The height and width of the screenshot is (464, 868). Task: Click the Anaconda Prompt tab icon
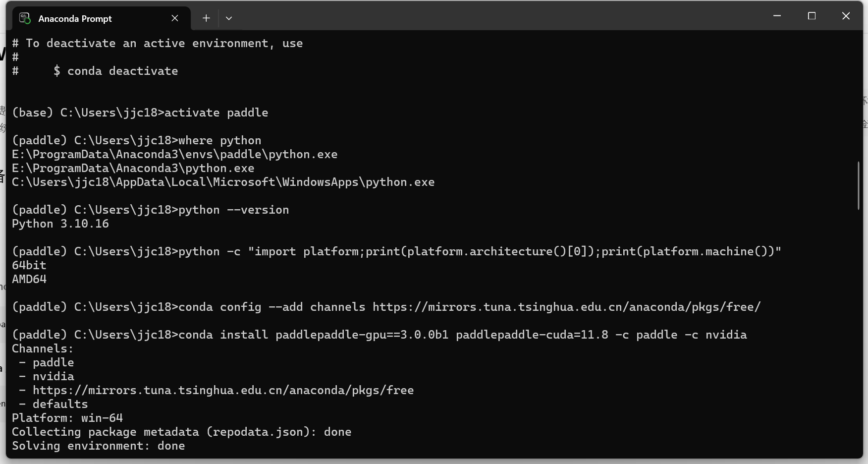tap(25, 18)
